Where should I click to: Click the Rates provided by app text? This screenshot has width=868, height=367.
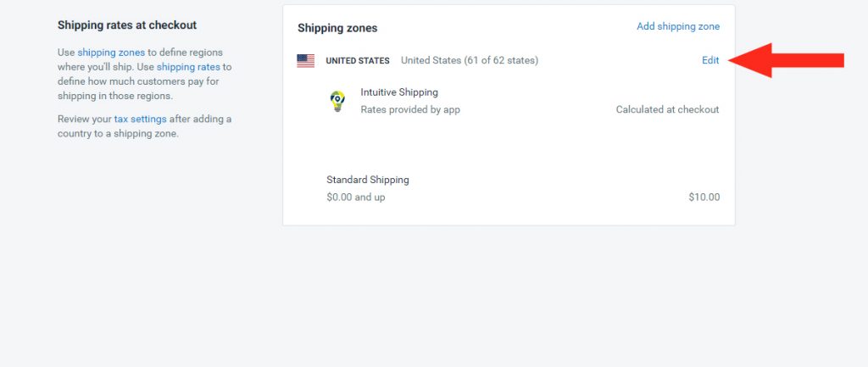pyautogui.click(x=410, y=109)
